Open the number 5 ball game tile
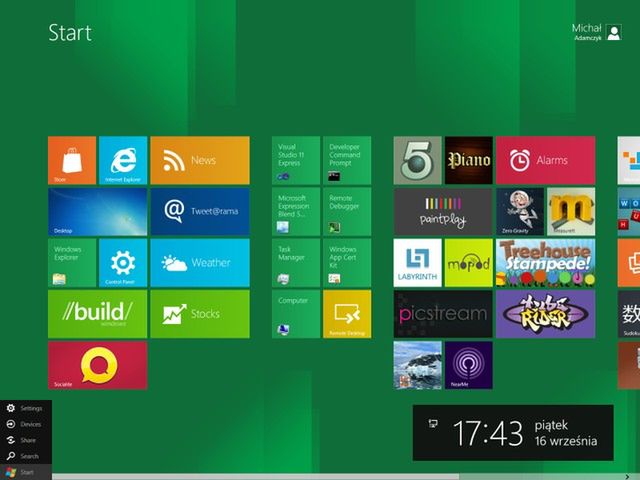This screenshot has height=480, width=640. point(418,160)
